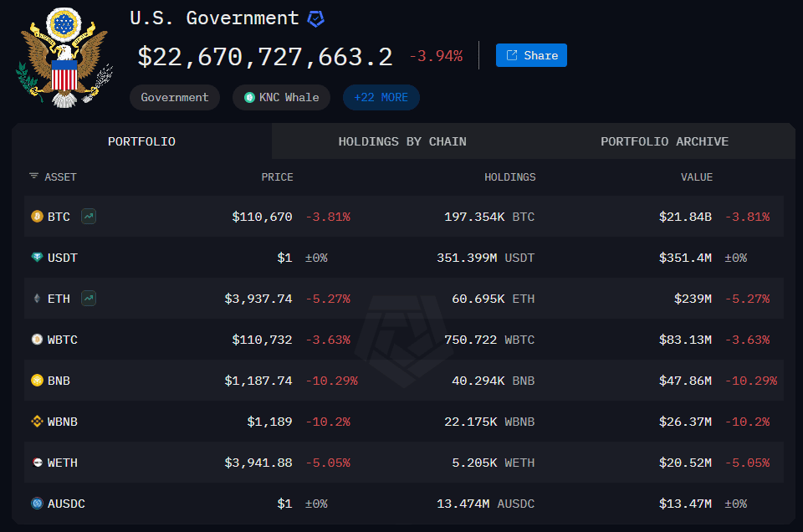Screen dimensions: 803x532
Task: Expand the +22 MORE tags
Action: pos(381,97)
